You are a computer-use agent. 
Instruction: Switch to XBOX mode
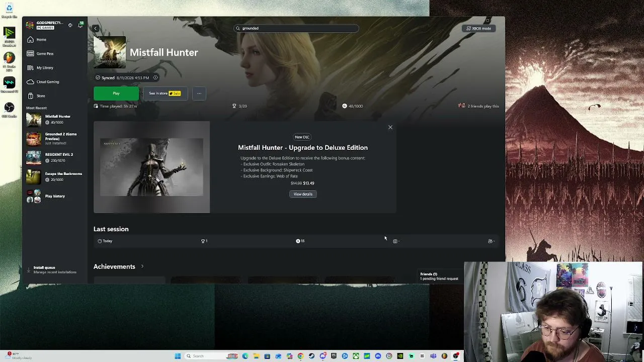pyautogui.click(x=478, y=29)
